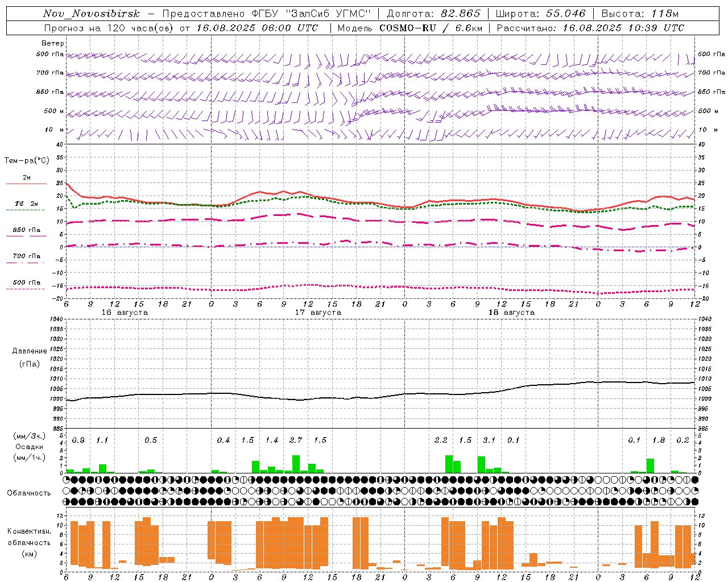The image size is (728, 582).
Task: Click the (гПа) unit label under Давление
Action: tap(30, 364)
